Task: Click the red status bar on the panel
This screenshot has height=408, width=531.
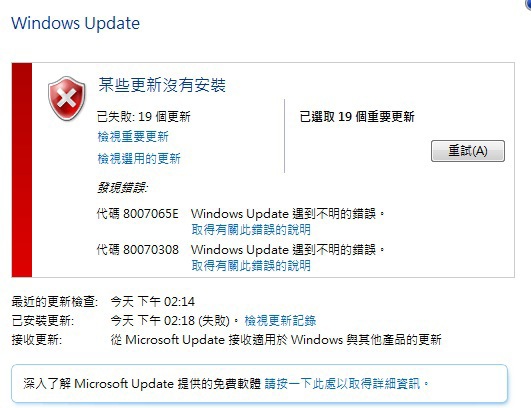Action: [x=22, y=170]
